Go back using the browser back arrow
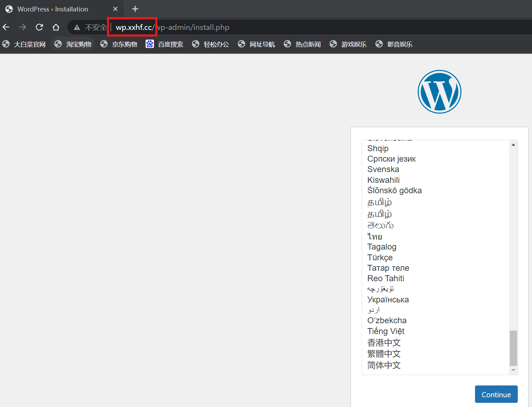The height and width of the screenshot is (407, 532). click(x=6, y=27)
